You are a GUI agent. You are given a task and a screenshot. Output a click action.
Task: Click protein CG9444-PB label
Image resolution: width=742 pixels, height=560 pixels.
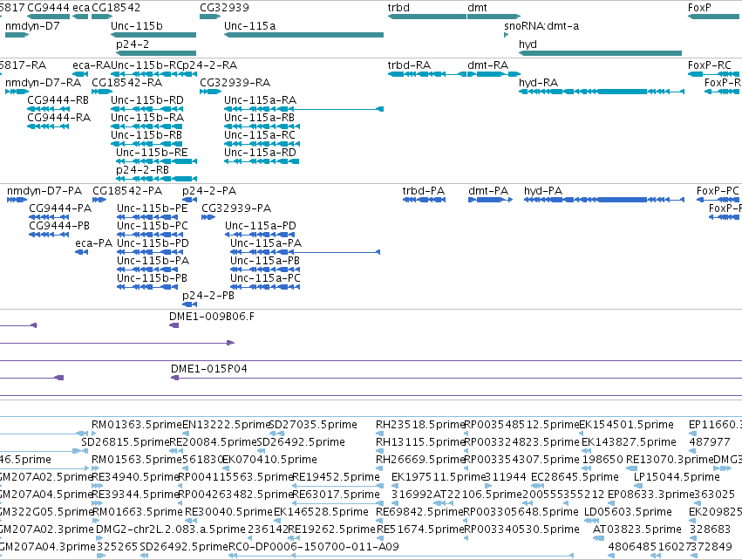click(x=59, y=226)
